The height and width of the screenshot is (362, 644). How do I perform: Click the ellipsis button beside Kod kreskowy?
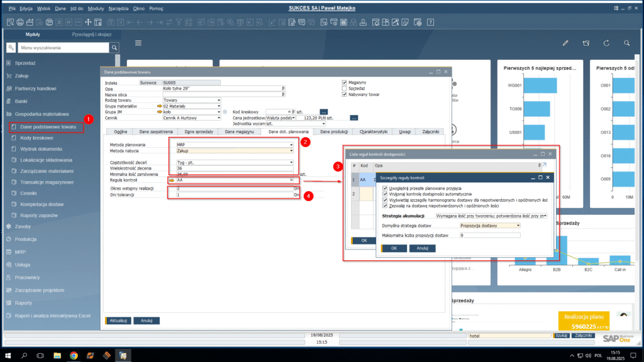tap(324, 112)
